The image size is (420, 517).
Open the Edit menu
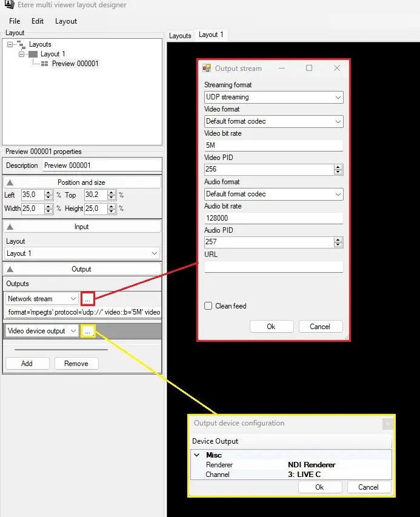tap(38, 21)
